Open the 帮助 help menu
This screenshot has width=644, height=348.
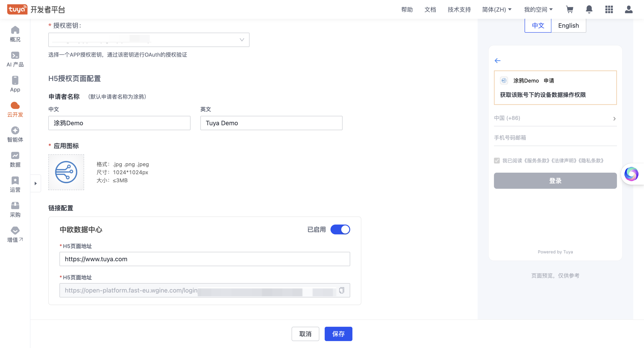click(407, 10)
